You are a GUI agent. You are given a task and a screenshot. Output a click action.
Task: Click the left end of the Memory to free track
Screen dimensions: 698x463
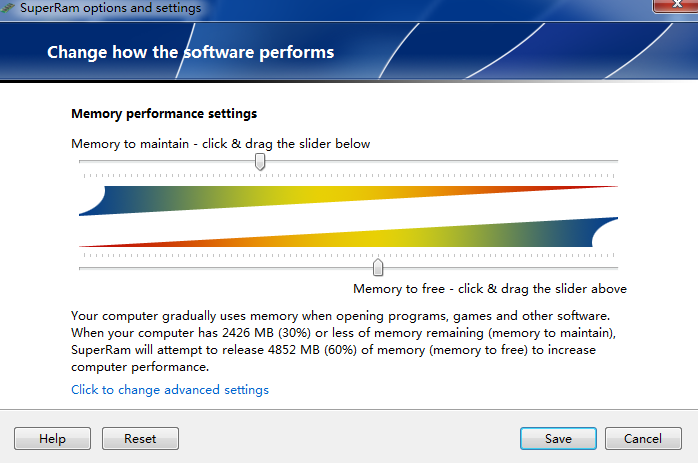click(x=82, y=268)
